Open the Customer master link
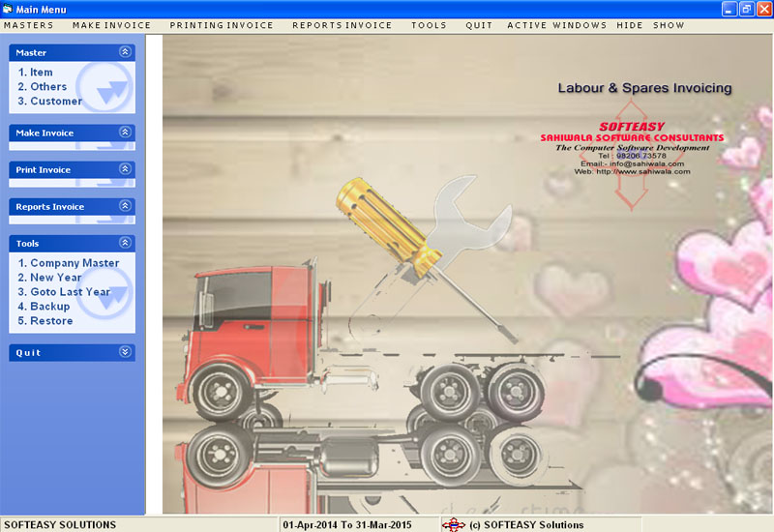The image size is (774, 532). pos(50,102)
